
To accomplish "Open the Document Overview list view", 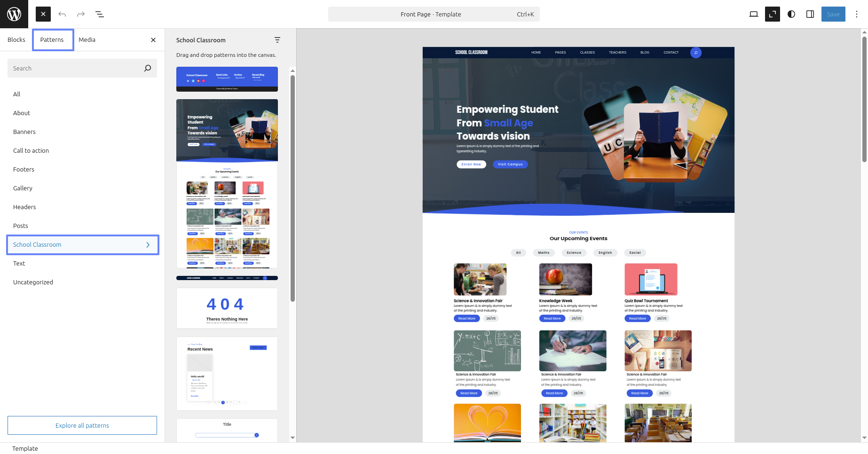I will click(100, 14).
